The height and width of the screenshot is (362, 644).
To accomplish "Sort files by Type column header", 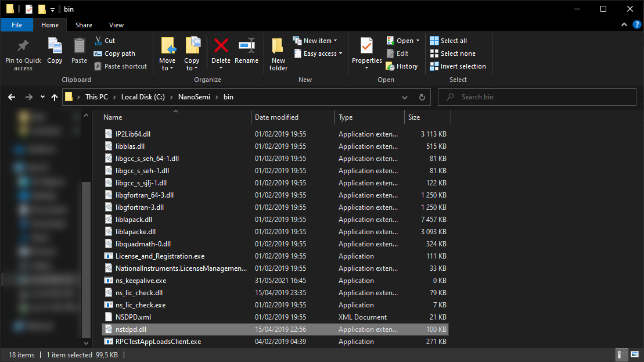I will pyautogui.click(x=370, y=117).
